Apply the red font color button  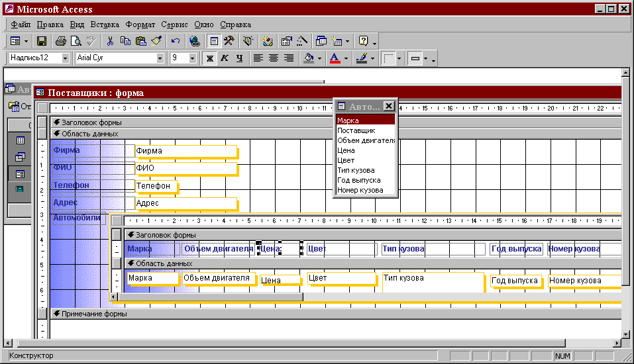[335, 58]
